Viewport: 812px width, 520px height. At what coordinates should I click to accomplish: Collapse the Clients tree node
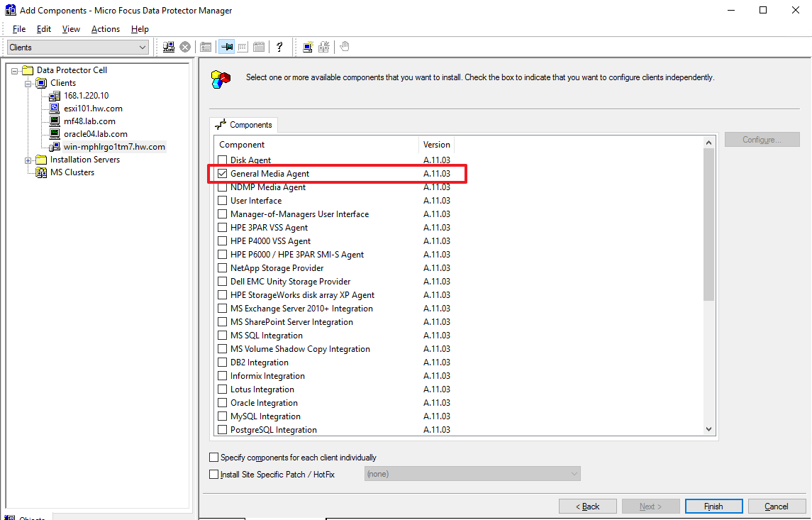[28, 84]
